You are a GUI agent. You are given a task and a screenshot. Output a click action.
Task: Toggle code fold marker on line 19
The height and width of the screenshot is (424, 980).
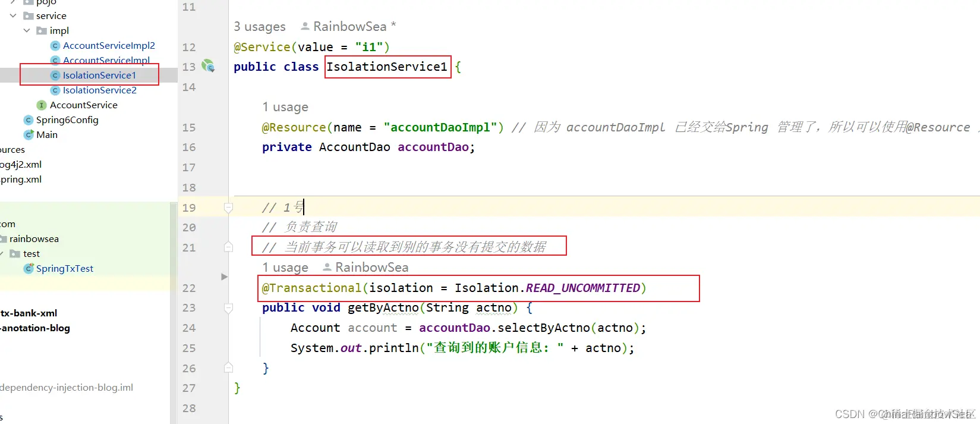[x=228, y=208]
